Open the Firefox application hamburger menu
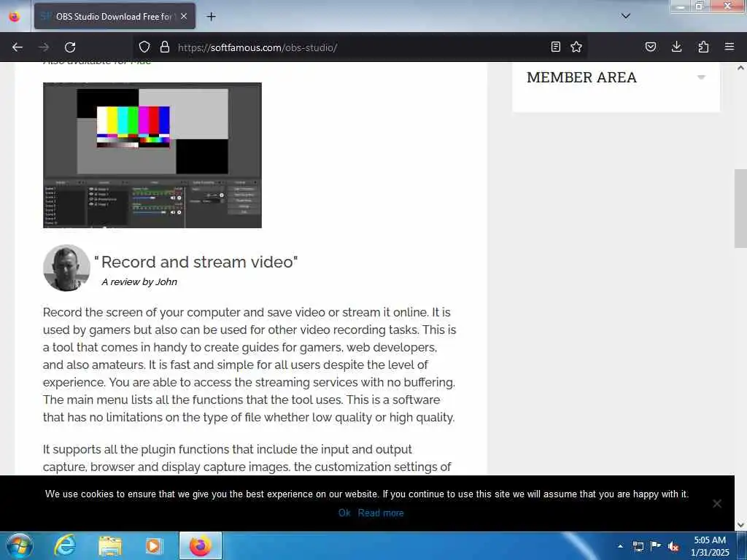747x560 pixels. coord(729,47)
